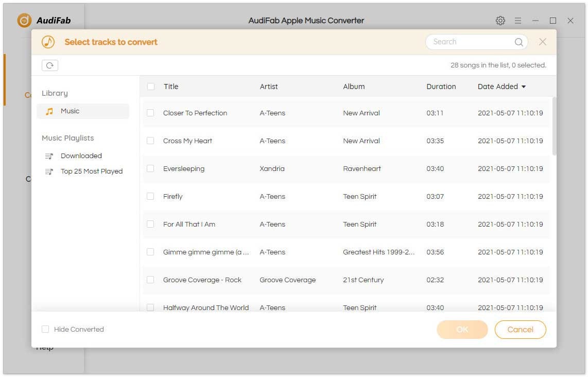Check the Halfway Around The World track

coord(150,307)
